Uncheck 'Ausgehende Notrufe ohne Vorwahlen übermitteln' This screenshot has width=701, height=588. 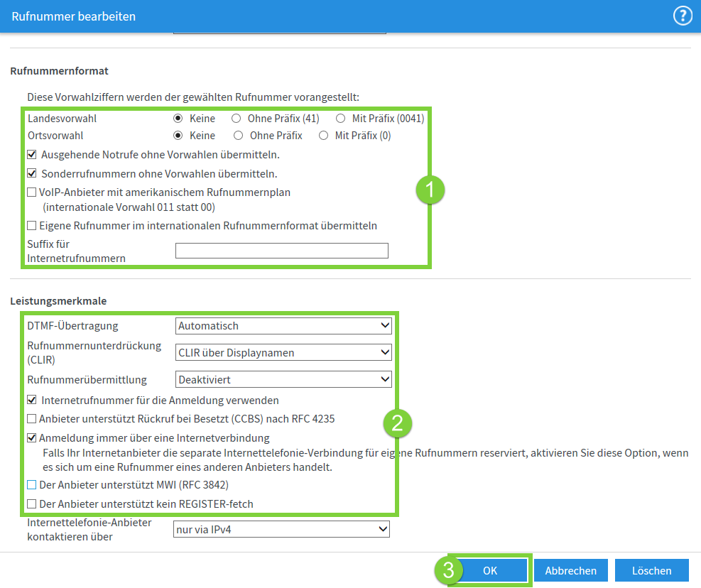[x=32, y=154]
